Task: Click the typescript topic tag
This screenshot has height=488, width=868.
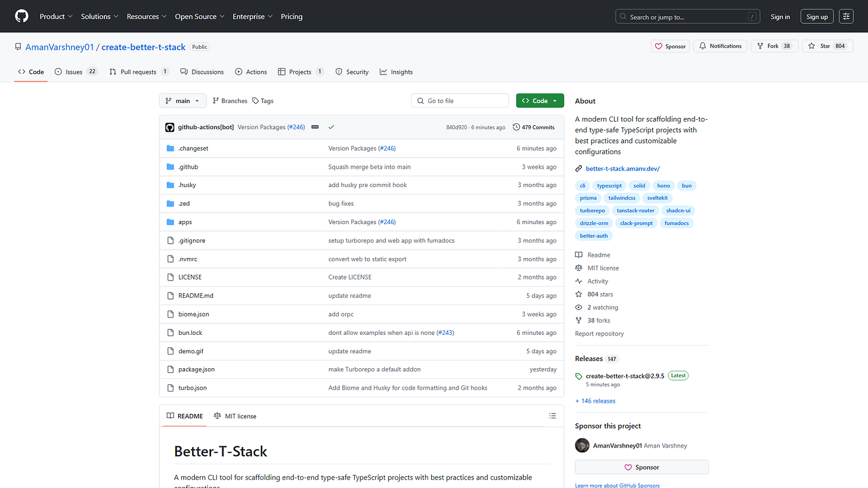Action: (609, 185)
